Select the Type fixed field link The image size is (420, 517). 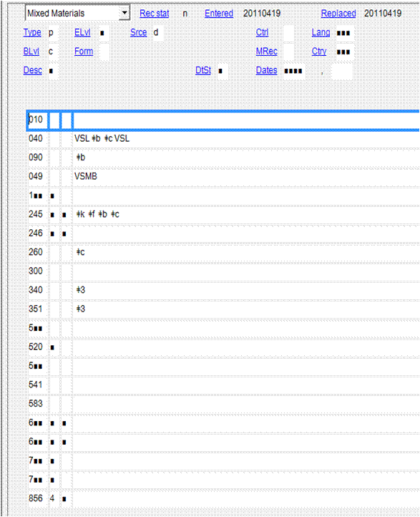tap(32, 32)
